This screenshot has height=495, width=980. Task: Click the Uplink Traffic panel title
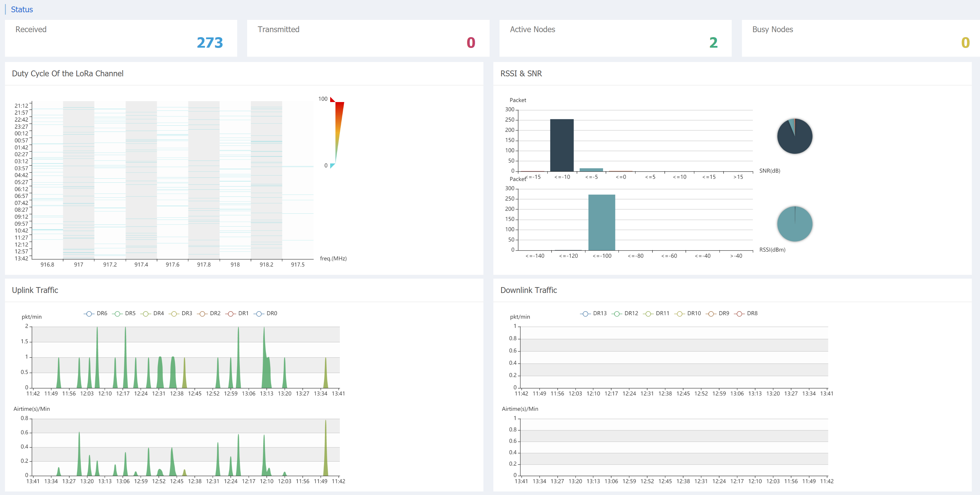(x=35, y=290)
